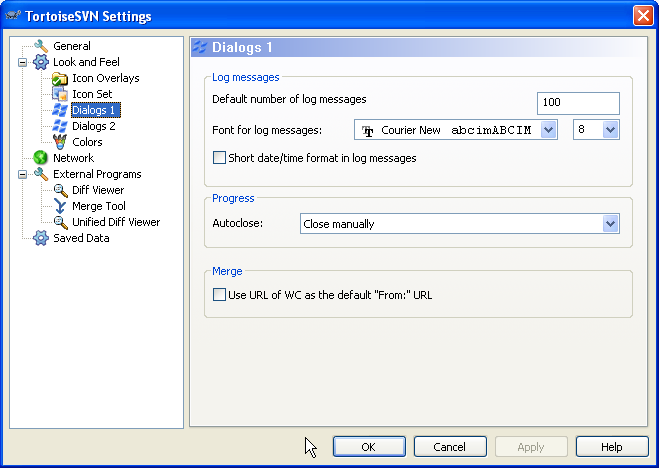Image resolution: width=659 pixels, height=468 pixels.
Task: Click the Saved Data gear icon
Action: [x=41, y=238]
